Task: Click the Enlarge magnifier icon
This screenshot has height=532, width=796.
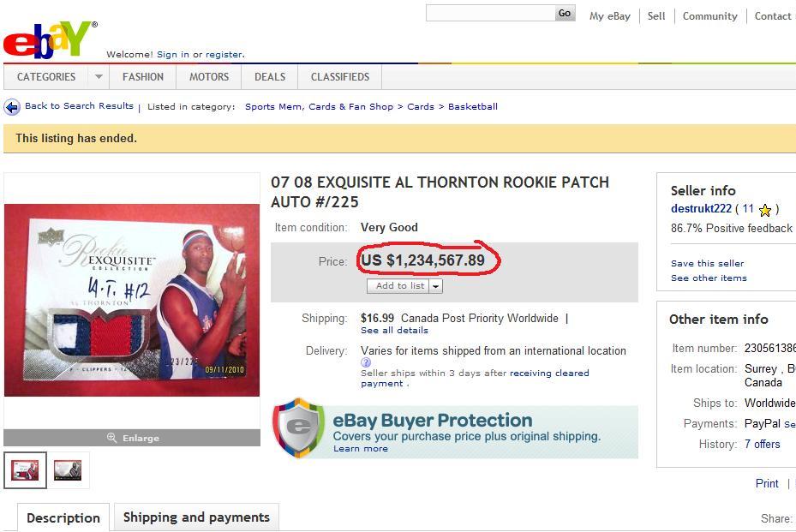Action: (111, 438)
